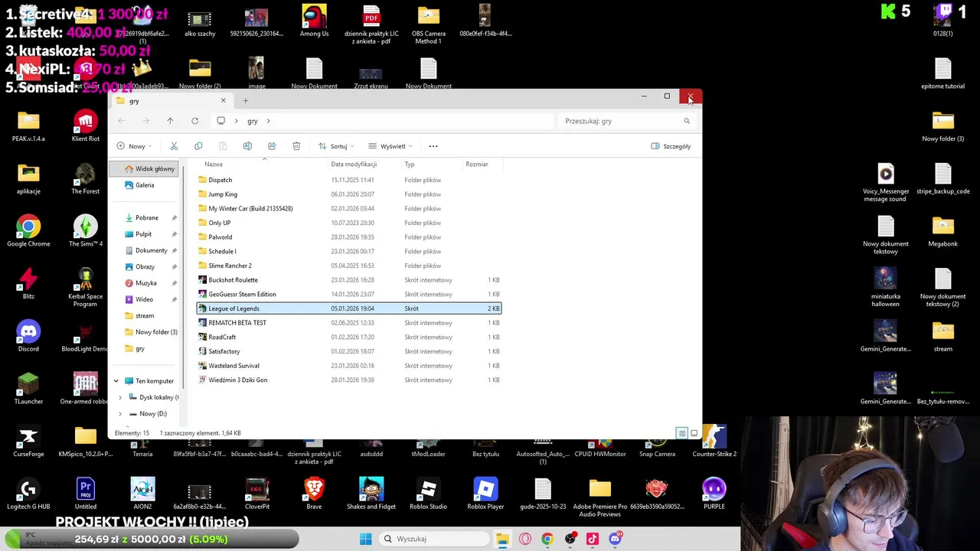Select the My Winter Car (Build 21355428) folder
The height and width of the screenshot is (551, 980).
(x=349, y=208)
